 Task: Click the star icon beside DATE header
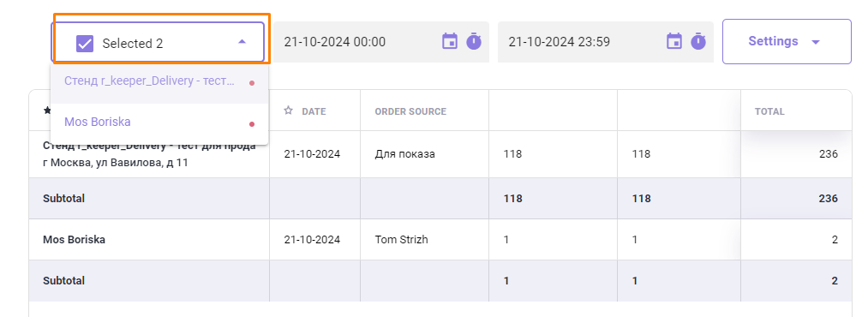[x=288, y=111]
